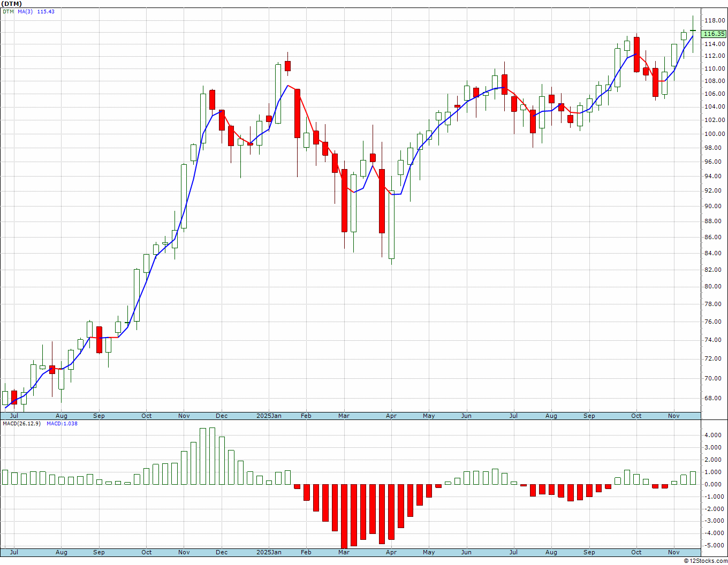This screenshot has width=728, height=565.
Task: Select the DTM series legend label
Action: (7, 11)
